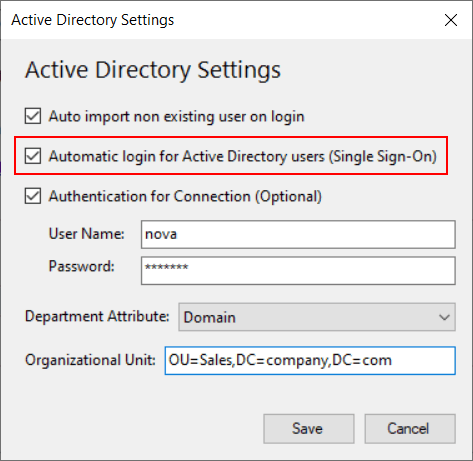Uncheck Auto import non existing user on login
This screenshot has height=461, width=473.
pyautogui.click(x=33, y=116)
